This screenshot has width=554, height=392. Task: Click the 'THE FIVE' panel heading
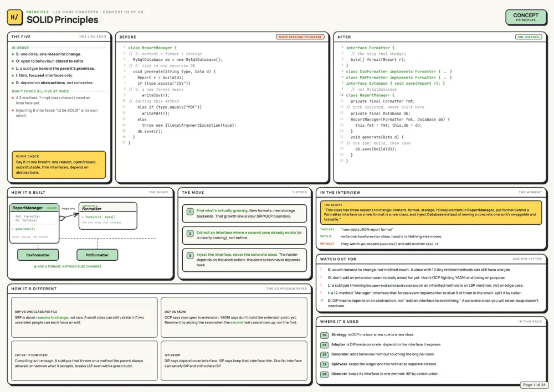coord(21,37)
